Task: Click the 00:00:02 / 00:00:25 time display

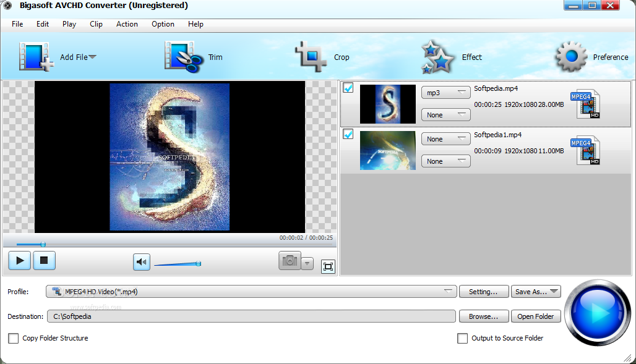Action: coord(306,237)
